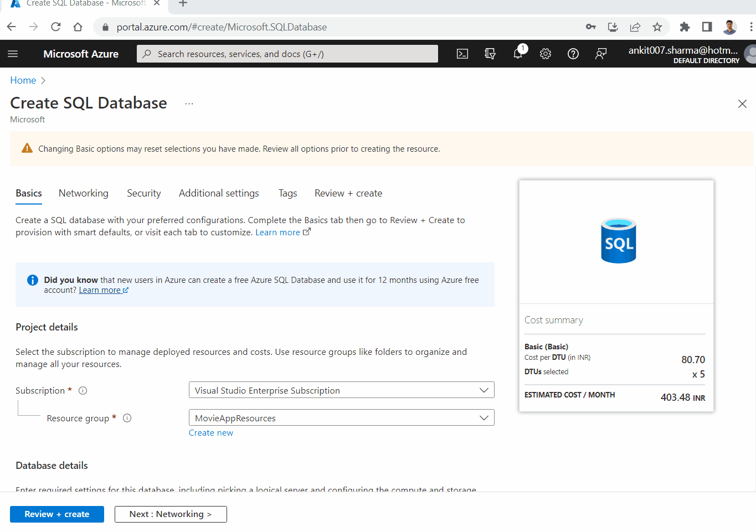Close the Create SQL Database blade

(x=742, y=104)
